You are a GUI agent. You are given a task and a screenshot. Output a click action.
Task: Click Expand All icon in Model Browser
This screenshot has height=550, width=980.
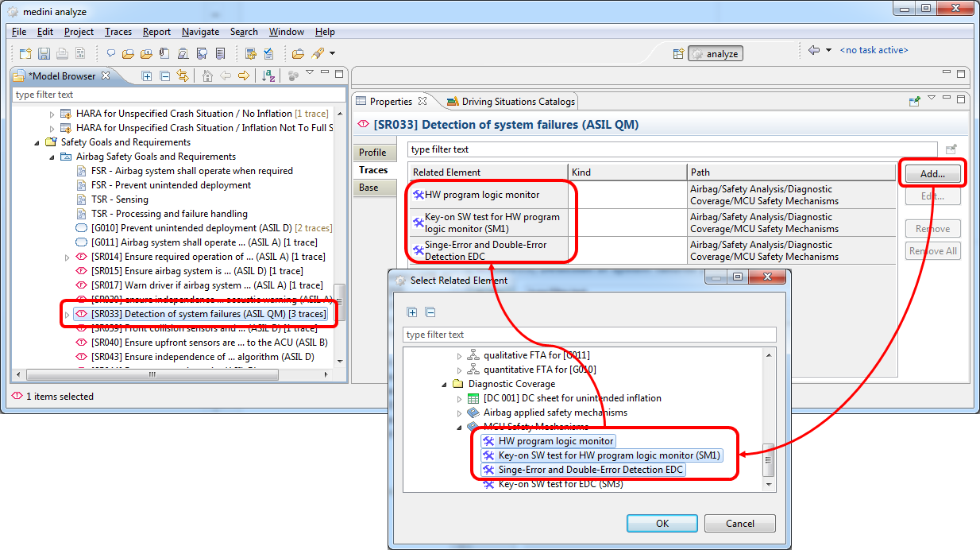pyautogui.click(x=147, y=76)
